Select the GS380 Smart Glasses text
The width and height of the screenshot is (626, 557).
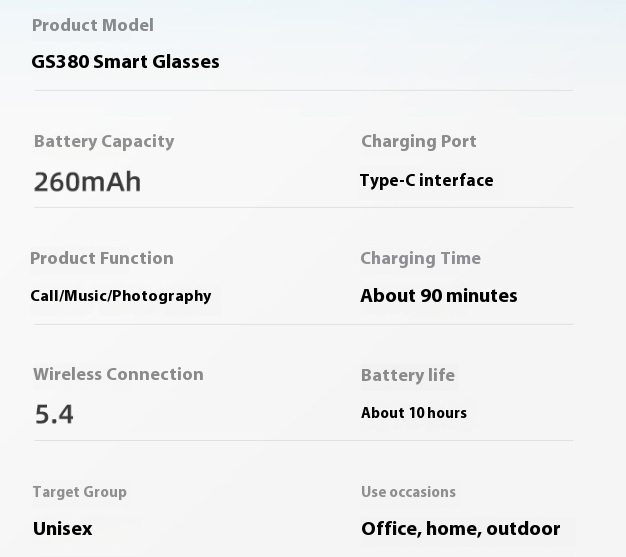pyautogui.click(x=125, y=62)
